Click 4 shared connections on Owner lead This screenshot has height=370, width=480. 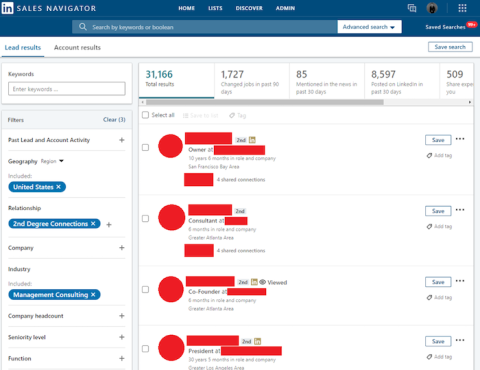click(241, 180)
